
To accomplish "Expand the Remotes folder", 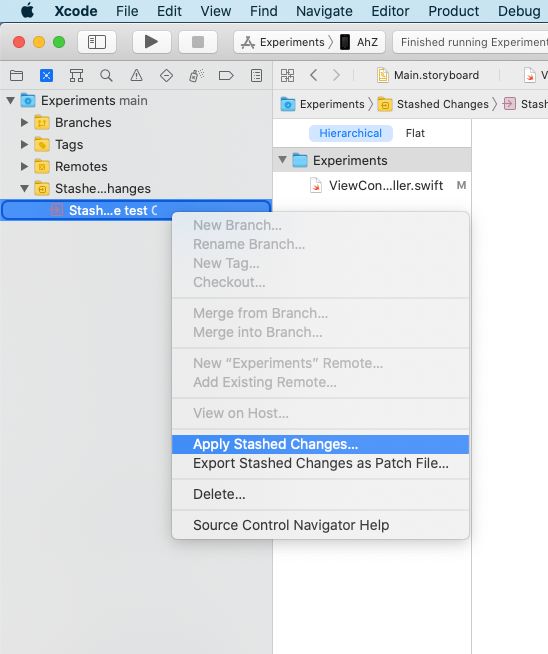I will (x=24, y=166).
